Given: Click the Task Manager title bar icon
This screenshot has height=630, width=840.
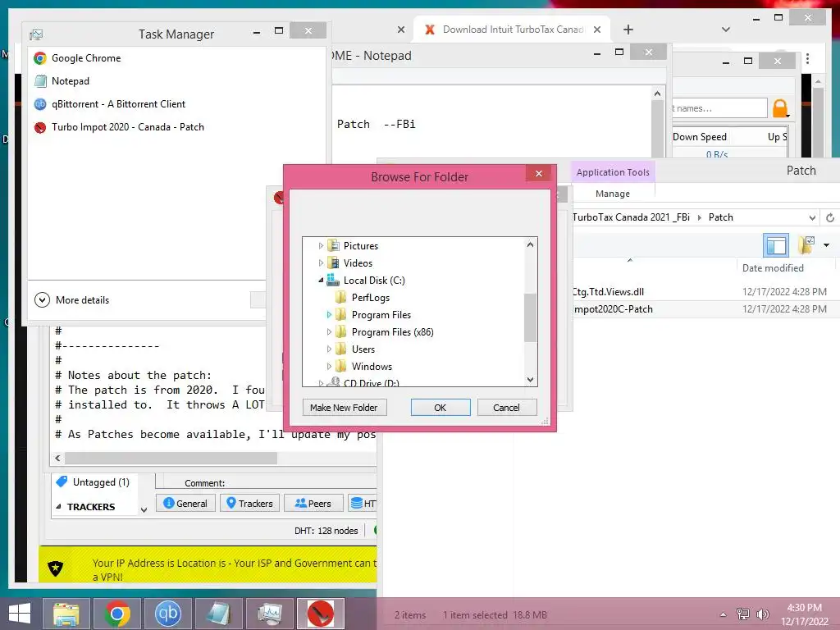Looking at the screenshot, I should (36, 34).
